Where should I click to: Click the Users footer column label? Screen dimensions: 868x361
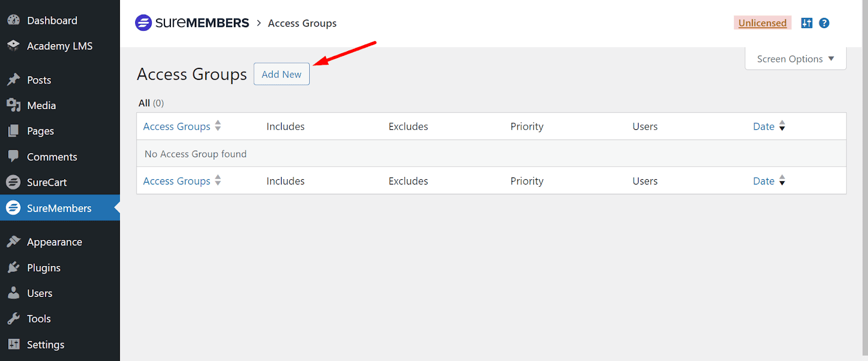coord(645,181)
